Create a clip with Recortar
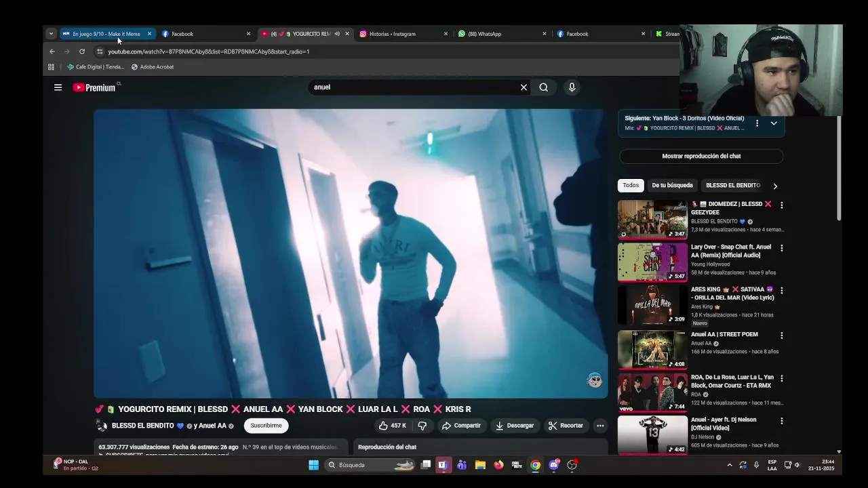The width and height of the screenshot is (868, 488). 566,426
